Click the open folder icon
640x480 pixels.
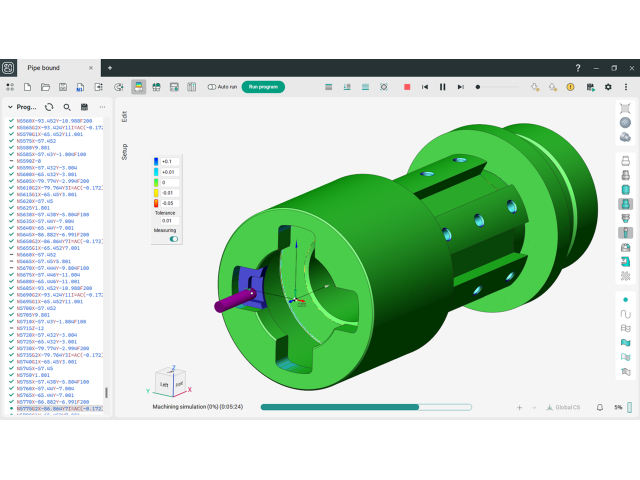pos(45,87)
